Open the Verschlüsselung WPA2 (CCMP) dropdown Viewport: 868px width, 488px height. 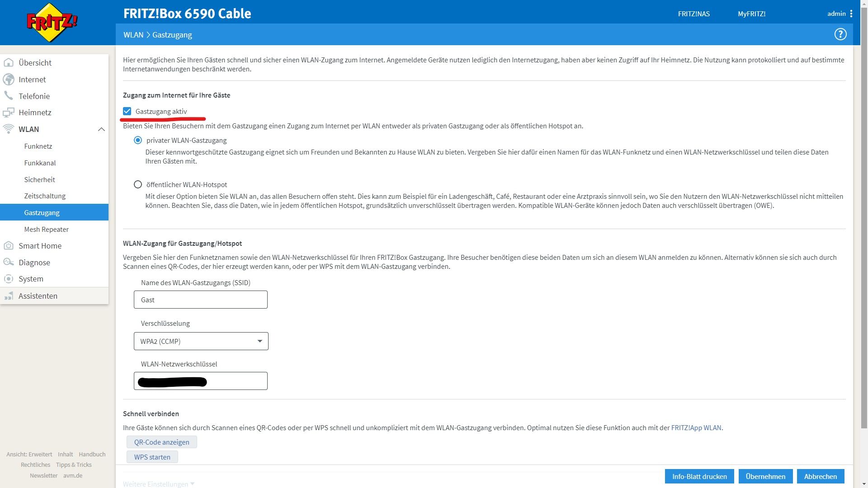[x=201, y=341]
